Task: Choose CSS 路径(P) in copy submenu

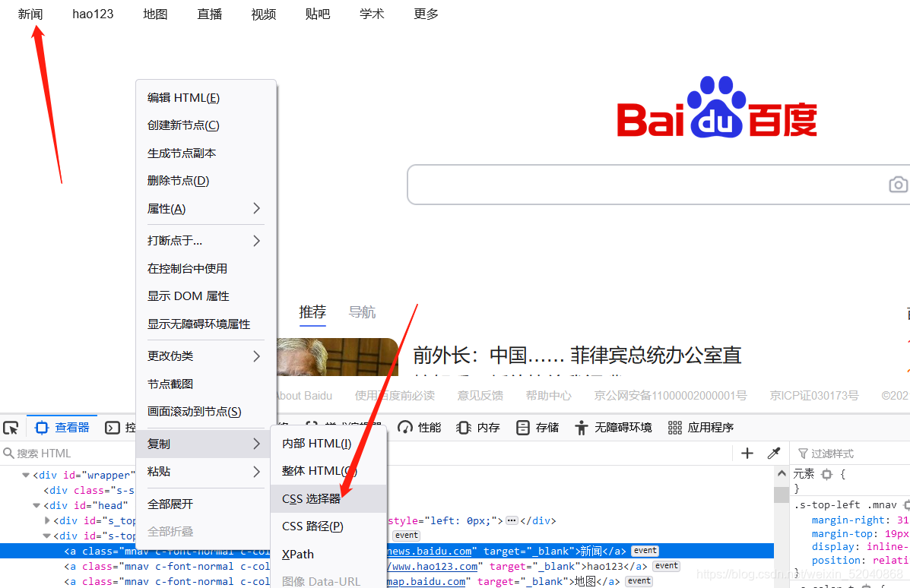Action: pyautogui.click(x=328, y=526)
